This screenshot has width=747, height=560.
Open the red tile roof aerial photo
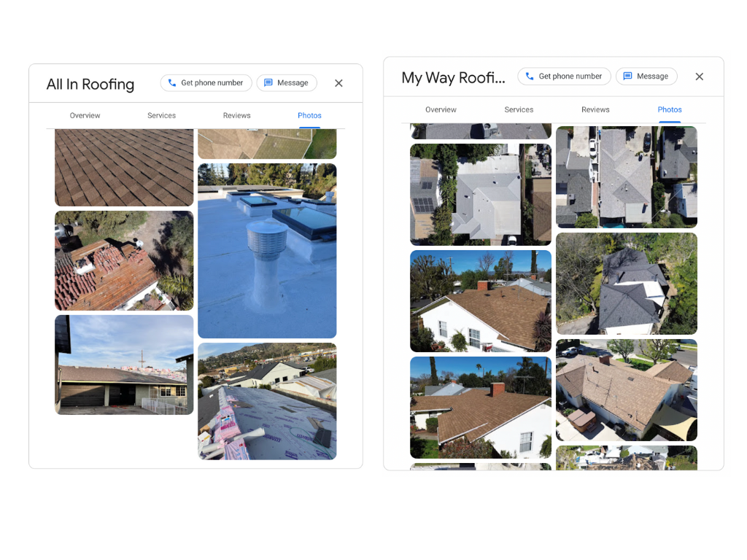pos(123,260)
